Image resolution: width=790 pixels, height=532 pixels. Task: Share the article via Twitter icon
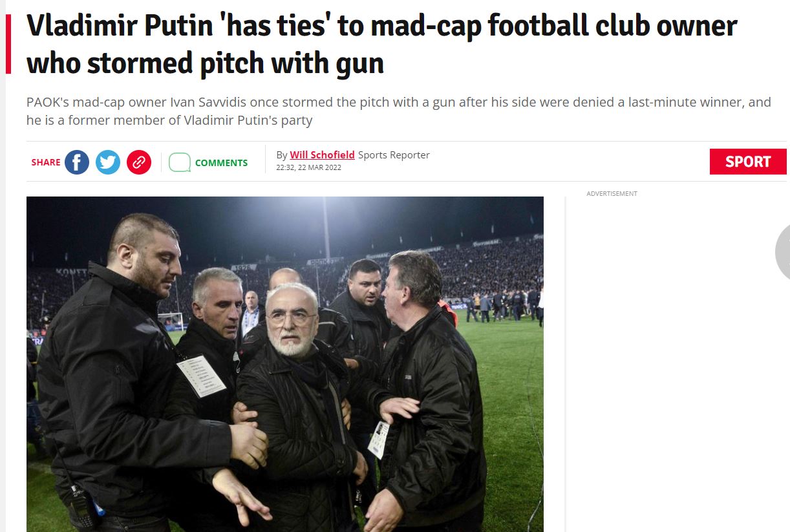point(108,162)
